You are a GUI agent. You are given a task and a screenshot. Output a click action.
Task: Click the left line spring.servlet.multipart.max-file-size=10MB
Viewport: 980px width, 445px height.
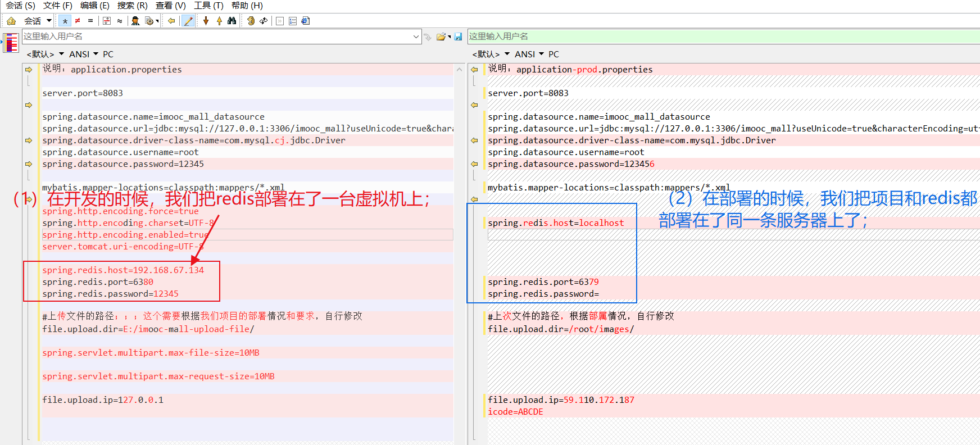[x=151, y=353]
